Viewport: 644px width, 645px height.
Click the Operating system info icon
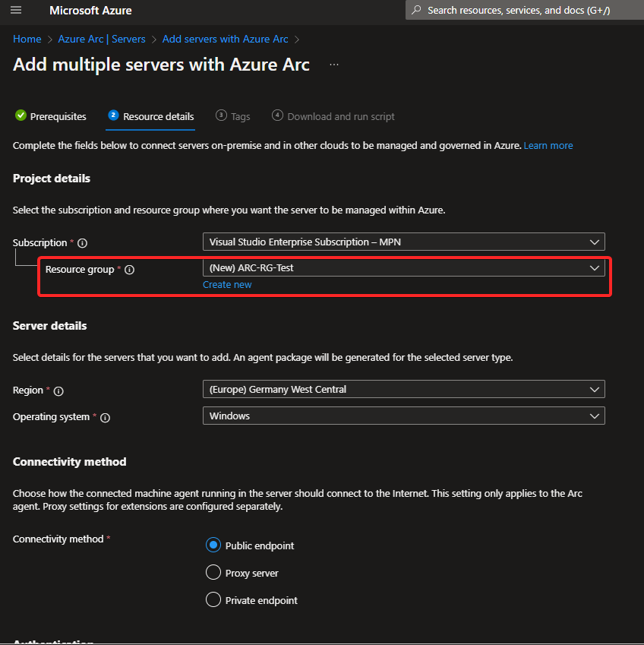coord(105,417)
